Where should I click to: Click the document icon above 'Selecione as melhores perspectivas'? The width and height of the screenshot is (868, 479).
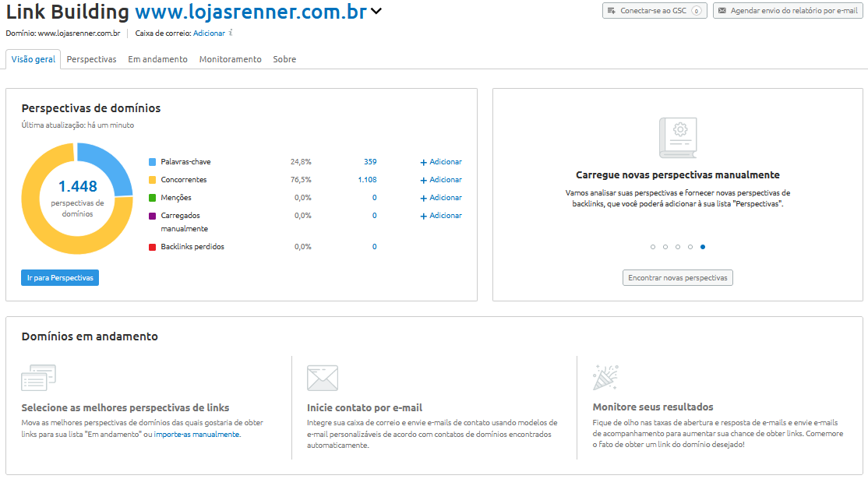point(38,378)
